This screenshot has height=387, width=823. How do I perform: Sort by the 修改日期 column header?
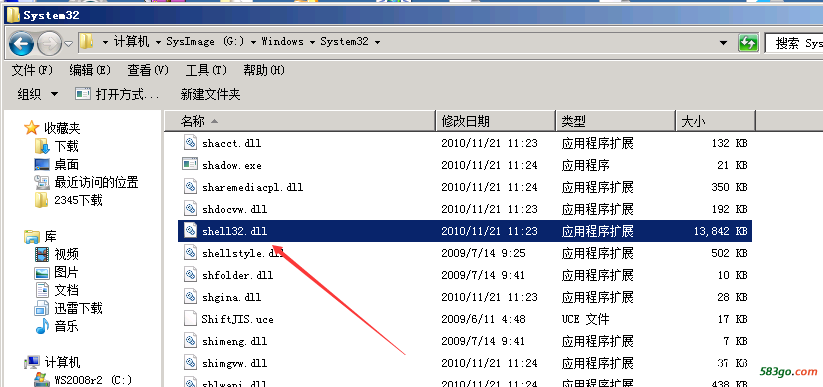pyautogui.click(x=495, y=121)
